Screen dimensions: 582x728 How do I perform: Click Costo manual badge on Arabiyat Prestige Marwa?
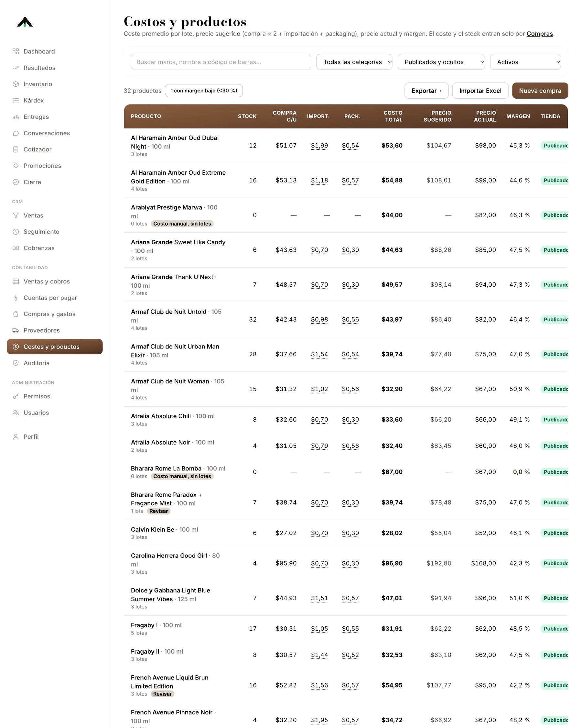(x=182, y=224)
